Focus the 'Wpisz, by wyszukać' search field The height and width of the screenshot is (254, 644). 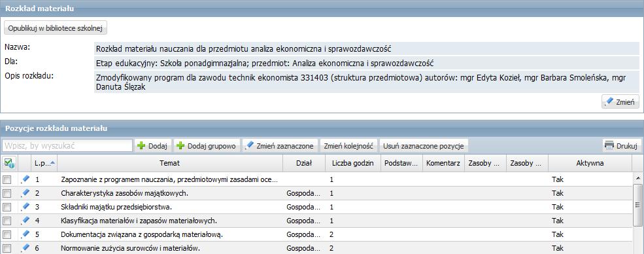point(67,145)
